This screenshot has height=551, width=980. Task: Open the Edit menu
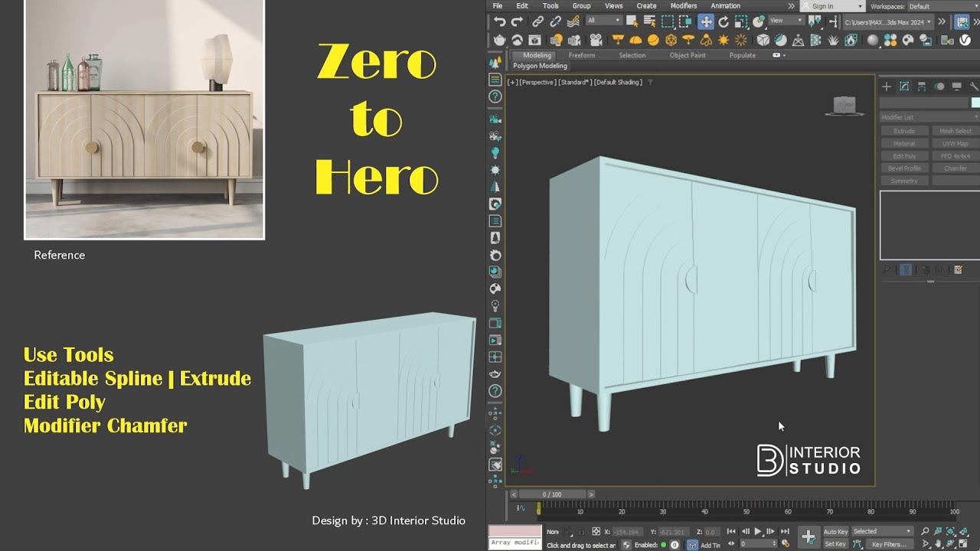522,5
